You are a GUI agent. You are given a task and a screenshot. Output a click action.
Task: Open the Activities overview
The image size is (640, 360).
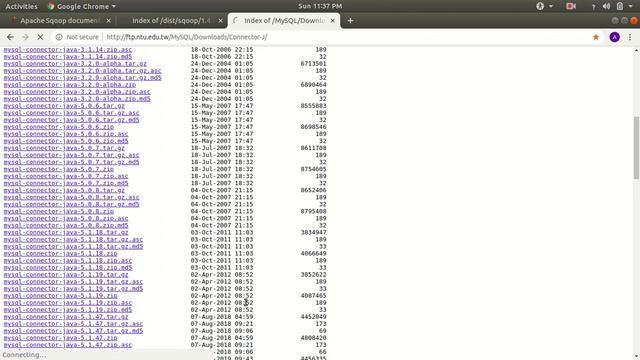coord(21,6)
